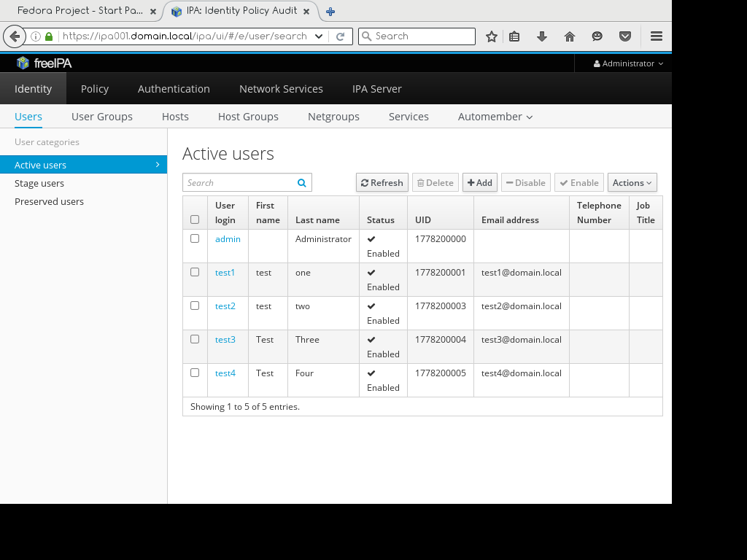747x560 pixels.
Task: Expand the Automember dropdown menu
Action: point(495,117)
